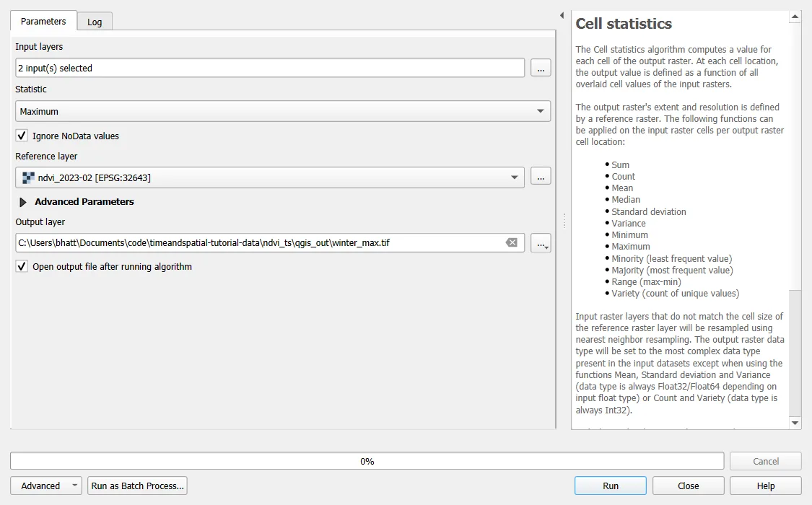Click the 'Reference layer' label
Viewport: 812px width, 505px height.
click(x=46, y=157)
